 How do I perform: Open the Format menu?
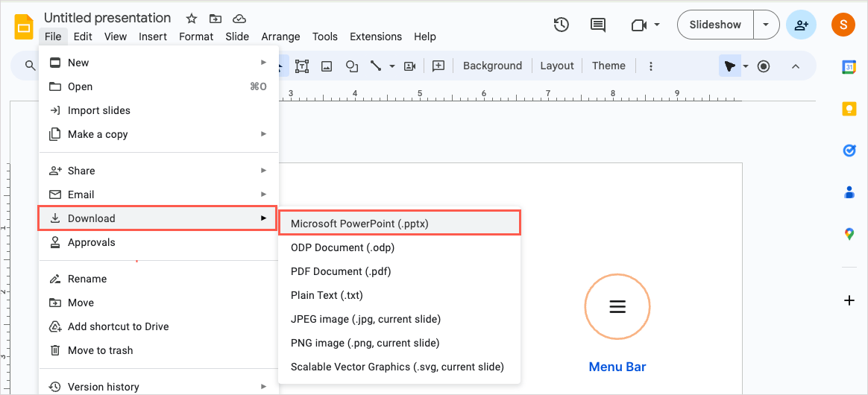(196, 37)
